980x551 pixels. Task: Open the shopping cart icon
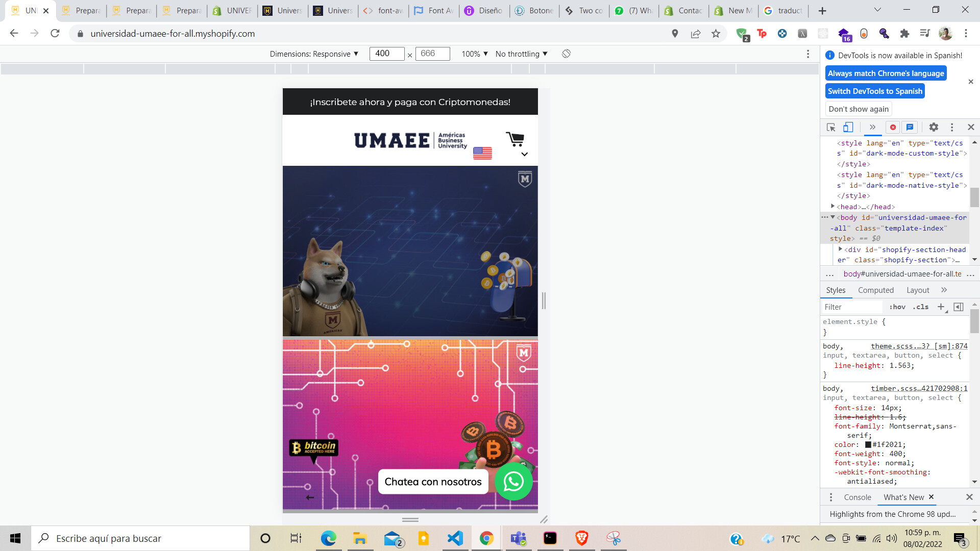(x=515, y=139)
